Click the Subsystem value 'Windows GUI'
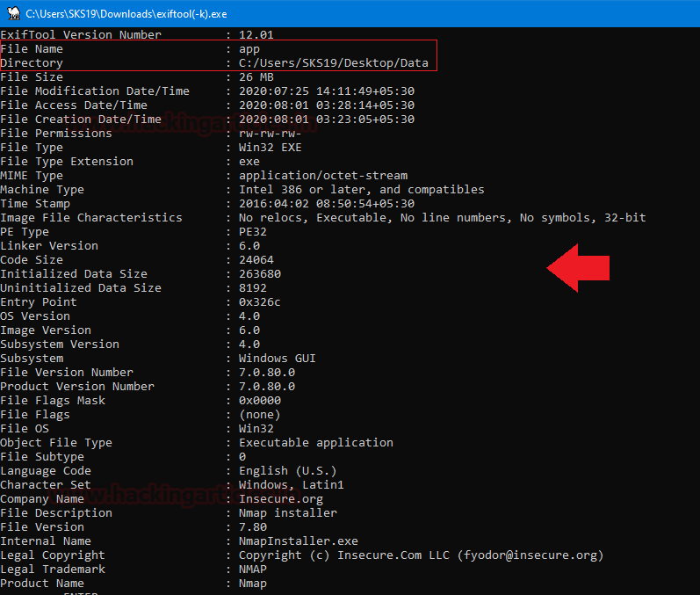 coord(278,359)
